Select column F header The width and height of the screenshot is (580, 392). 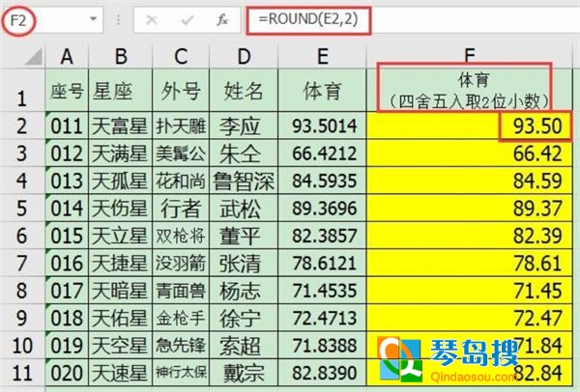pyautogui.click(x=470, y=57)
